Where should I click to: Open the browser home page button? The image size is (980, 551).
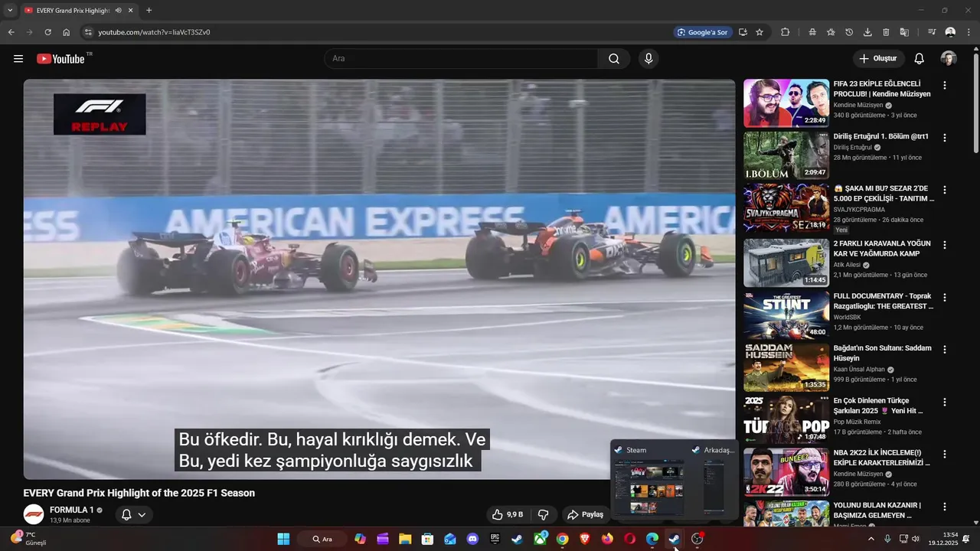coord(67,32)
